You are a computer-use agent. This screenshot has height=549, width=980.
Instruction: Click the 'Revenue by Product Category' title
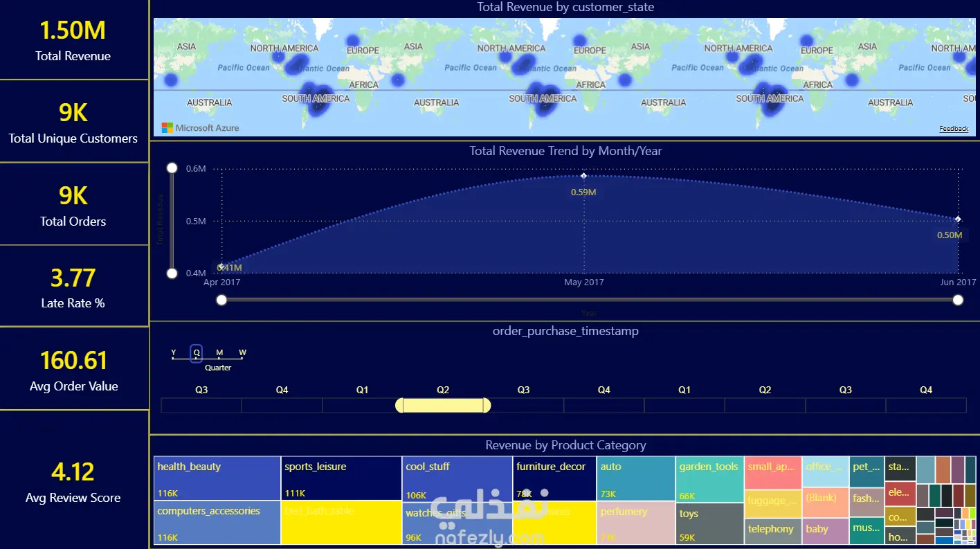point(565,445)
